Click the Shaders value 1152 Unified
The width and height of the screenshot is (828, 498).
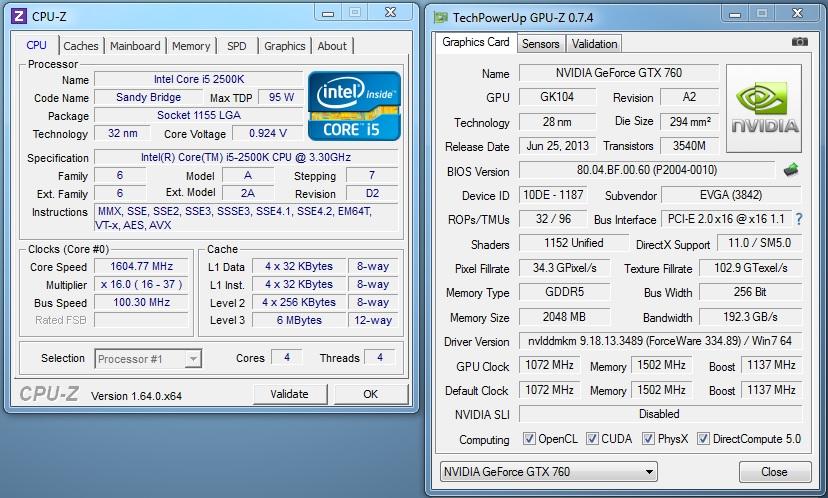(573, 243)
